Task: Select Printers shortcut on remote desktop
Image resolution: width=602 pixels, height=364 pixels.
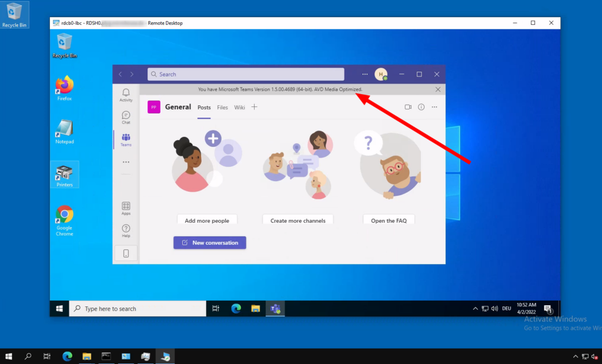Action: tap(65, 175)
